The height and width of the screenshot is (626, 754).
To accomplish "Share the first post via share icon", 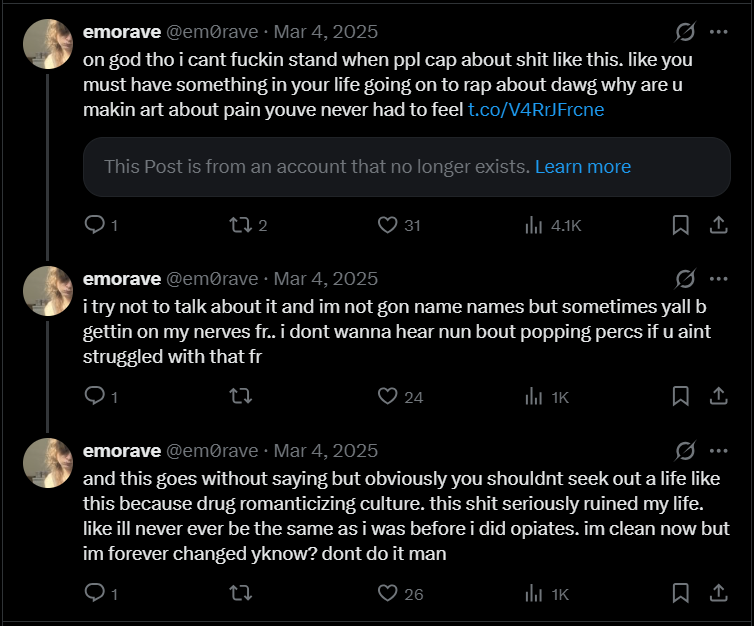I will (717, 225).
